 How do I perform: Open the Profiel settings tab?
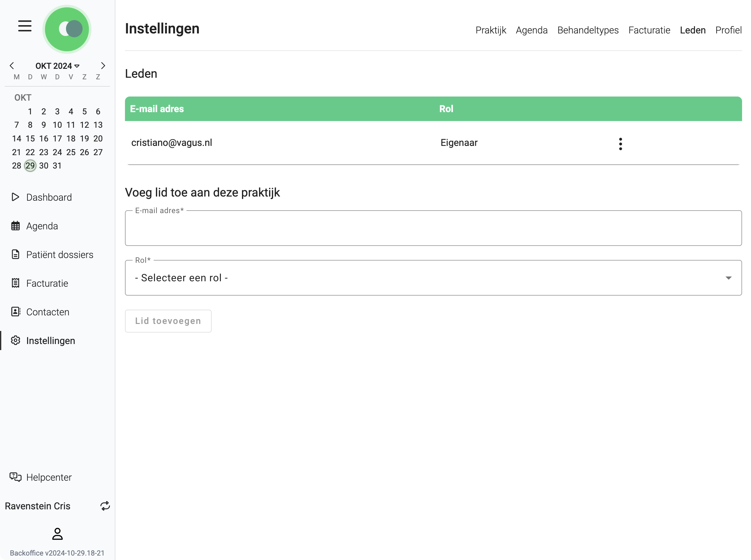pyautogui.click(x=728, y=30)
